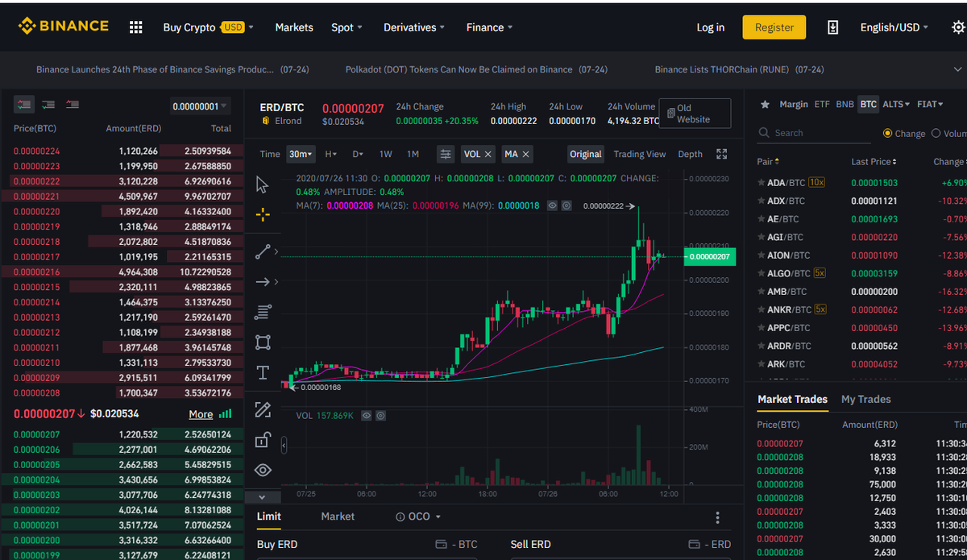This screenshot has height=560, width=967.
Task: Click the pencil edit drawing tool
Action: (263, 409)
